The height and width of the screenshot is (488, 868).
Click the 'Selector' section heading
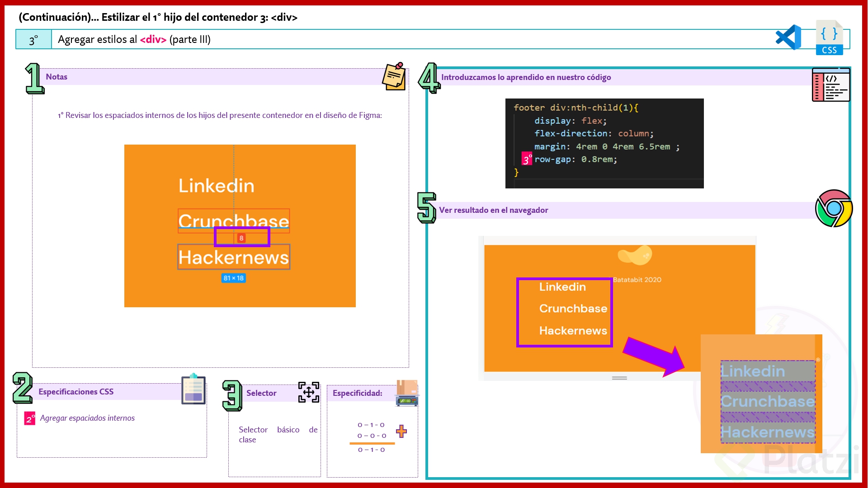pyautogui.click(x=261, y=393)
